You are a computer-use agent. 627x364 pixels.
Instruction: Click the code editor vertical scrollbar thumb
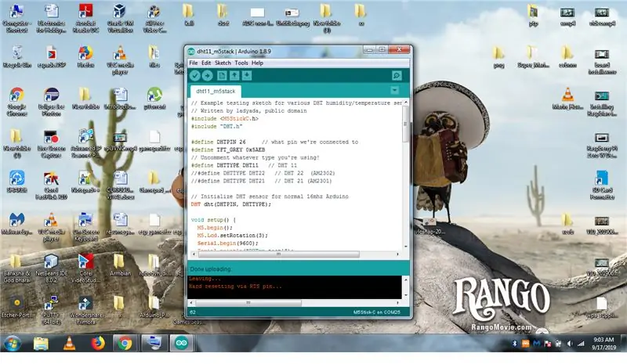pos(405,124)
